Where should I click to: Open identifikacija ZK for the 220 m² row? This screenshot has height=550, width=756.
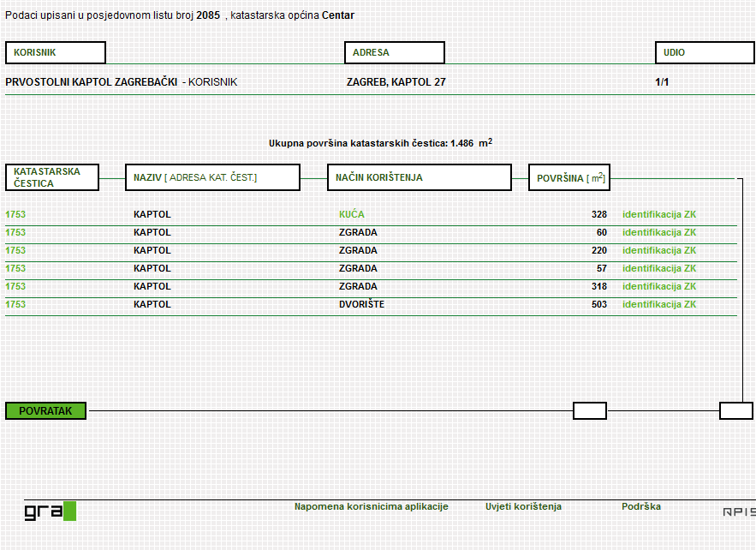pyautogui.click(x=658, y=250)
